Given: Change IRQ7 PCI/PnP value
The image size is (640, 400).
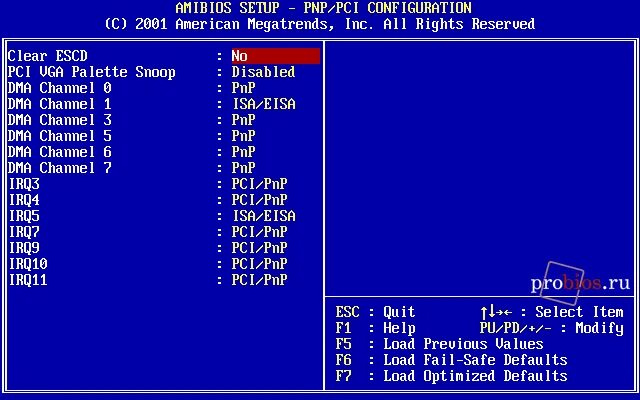Looking at the screenshot, I should tap(259, 232).
